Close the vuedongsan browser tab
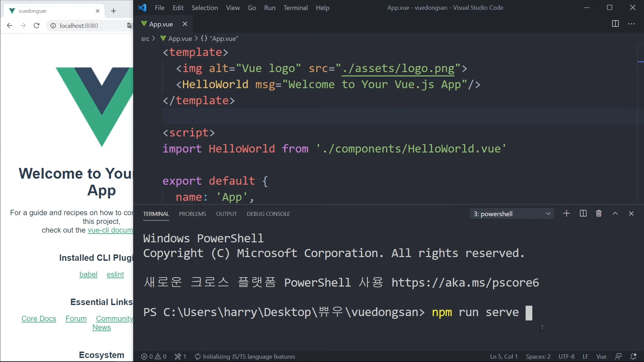The width and height of the screenshot is (644, 362). pyautogui.click(x=98, y=11)
